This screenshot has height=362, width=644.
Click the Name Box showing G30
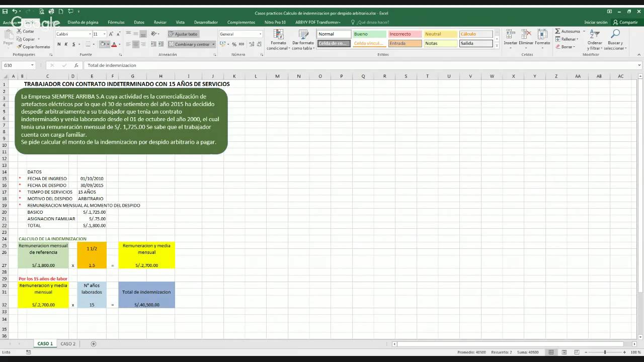[x=19, y=65]
